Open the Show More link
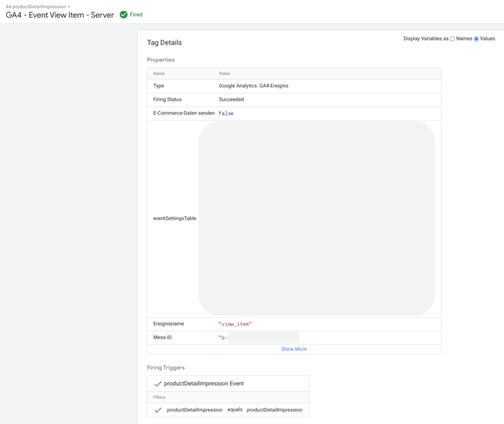 (x=293, y=349)
